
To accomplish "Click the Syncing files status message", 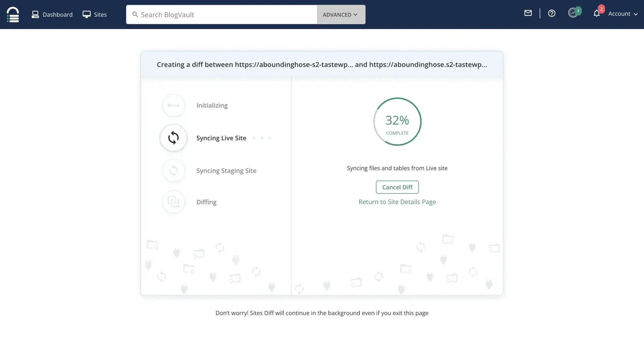I will pos(397,168).
